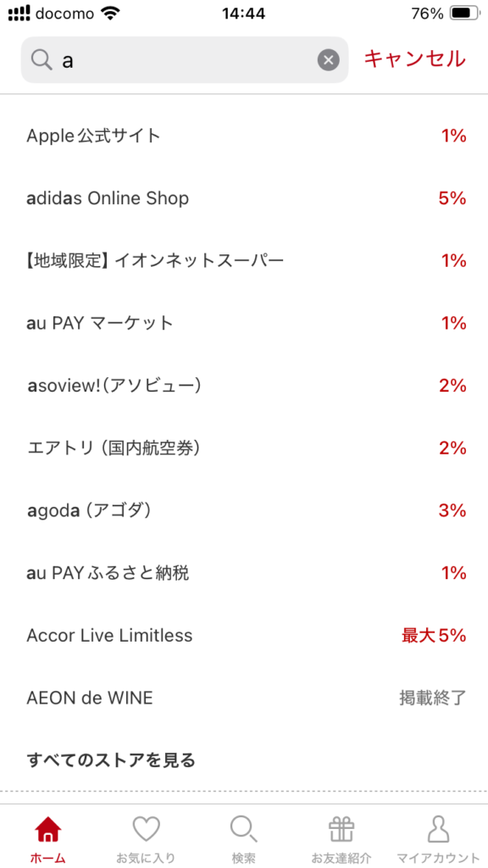Viewport: 488px width, 868px height.
Task: Open the Home tab house icon
Action: pos(48,830)
